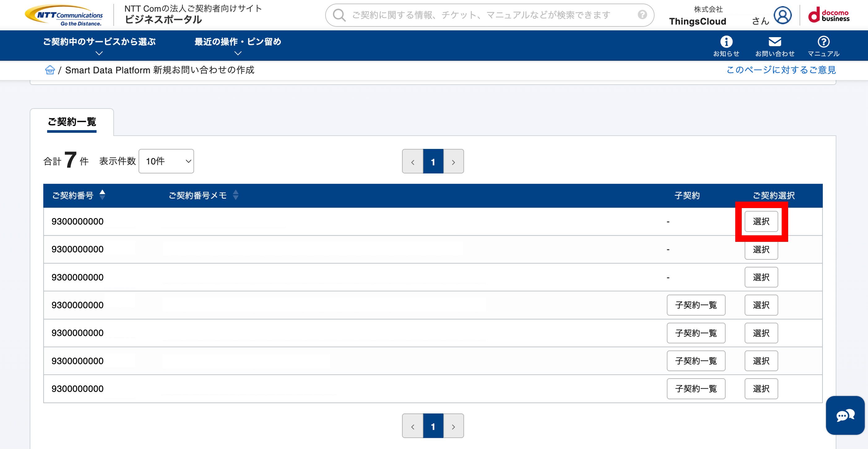
Task: Open 子契約一覧 in sixth contract row
Action: pos(696,361)
